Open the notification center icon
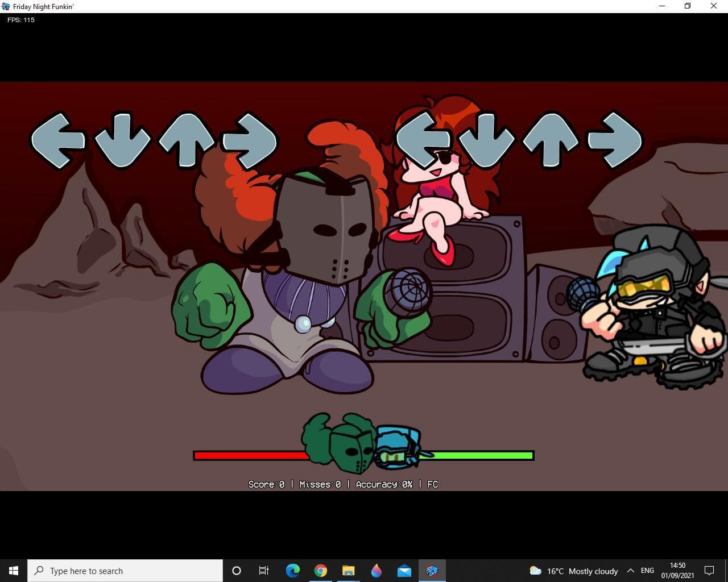This screenshot has height=582, width=728. pyautogui.click(x=709, y=571)
